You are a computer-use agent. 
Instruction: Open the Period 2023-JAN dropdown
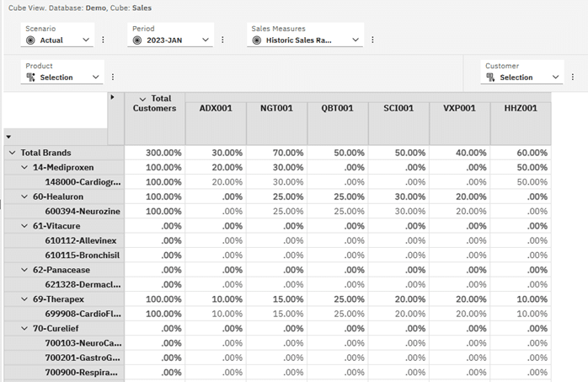coord(206,40)
